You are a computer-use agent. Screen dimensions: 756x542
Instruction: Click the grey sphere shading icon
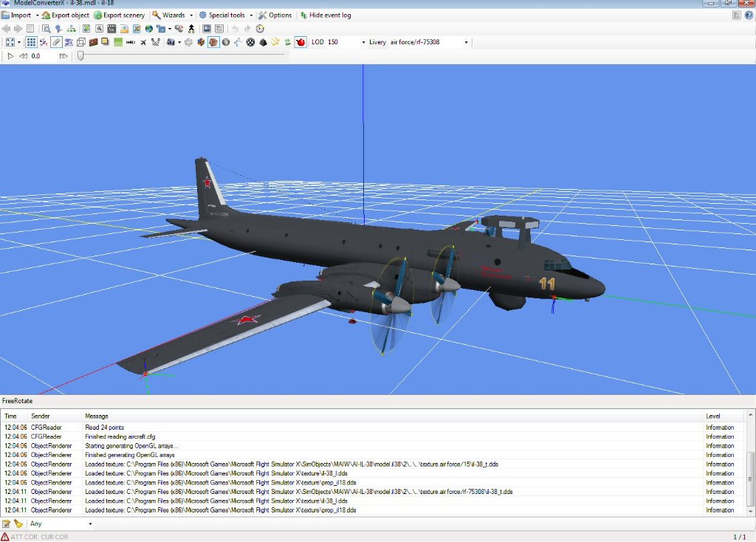226,42
